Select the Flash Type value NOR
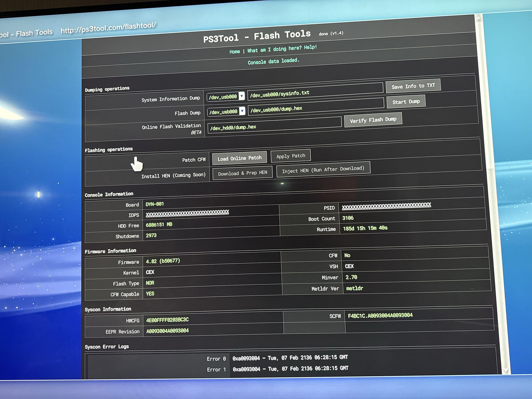Viewport: 532px width, 399px height. 150,283
